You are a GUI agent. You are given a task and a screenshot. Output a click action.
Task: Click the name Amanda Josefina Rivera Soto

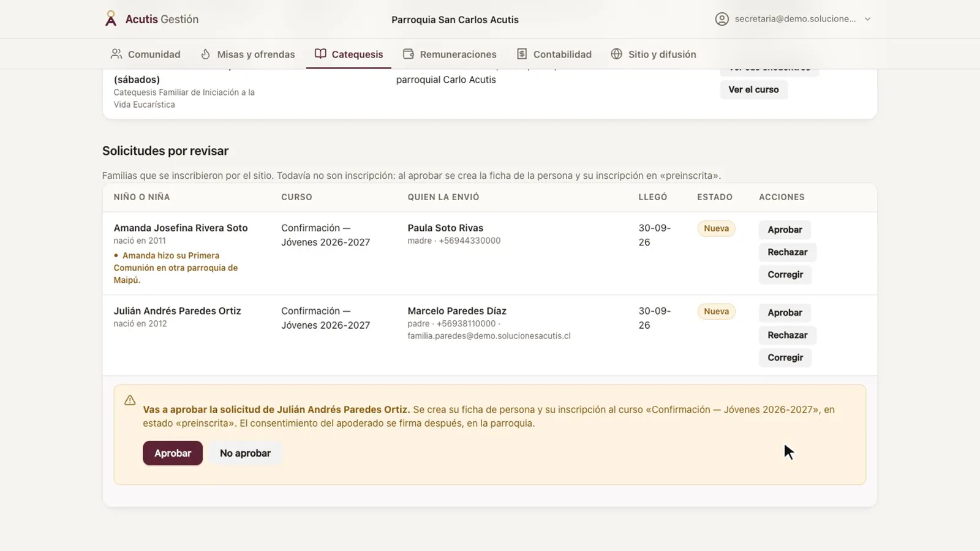pos(181,228)
